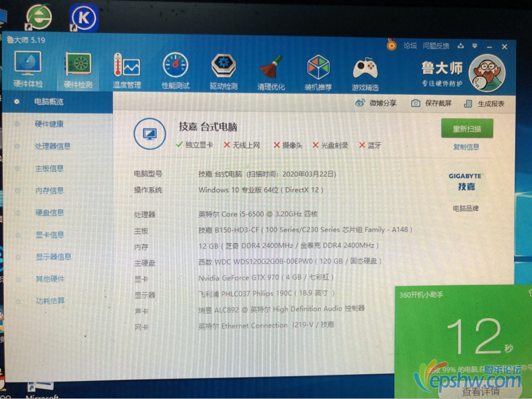The height and width of the screenshot is (399, 532).
Task: Select 处理器信息 in sidebar
Action: coord(53,146)
